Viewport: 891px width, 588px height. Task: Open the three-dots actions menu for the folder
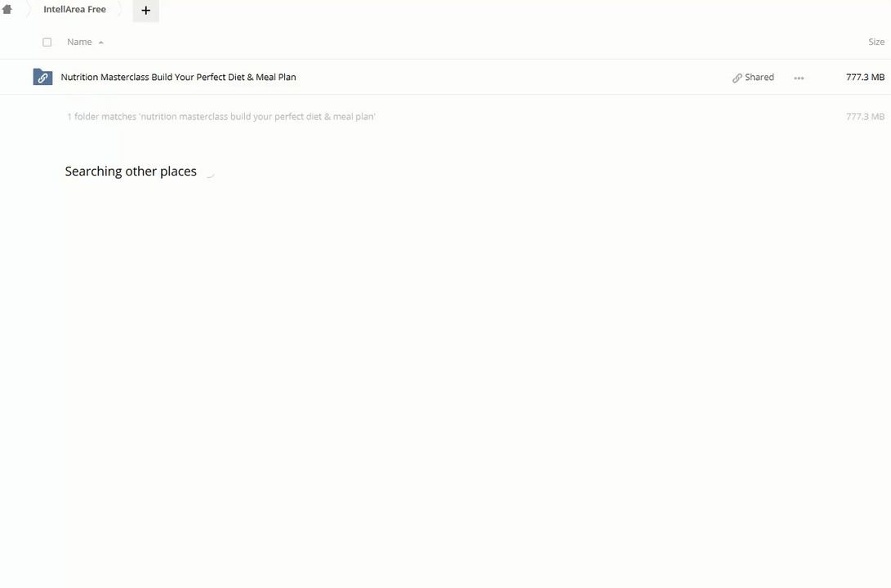click(799, 78)
